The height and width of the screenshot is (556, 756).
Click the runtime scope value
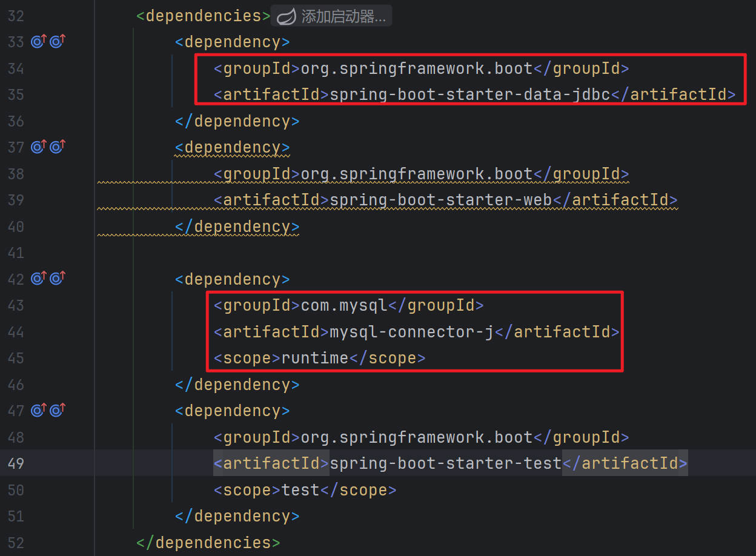(314, 358)
